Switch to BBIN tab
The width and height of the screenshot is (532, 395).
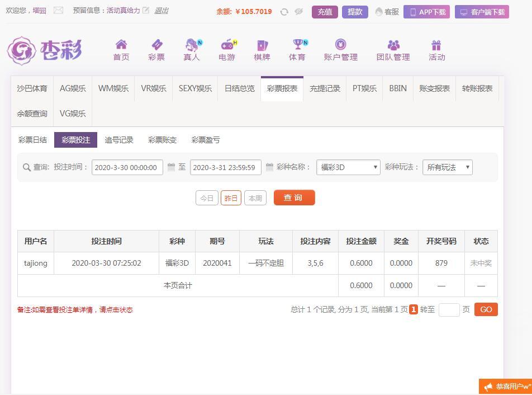398,88
